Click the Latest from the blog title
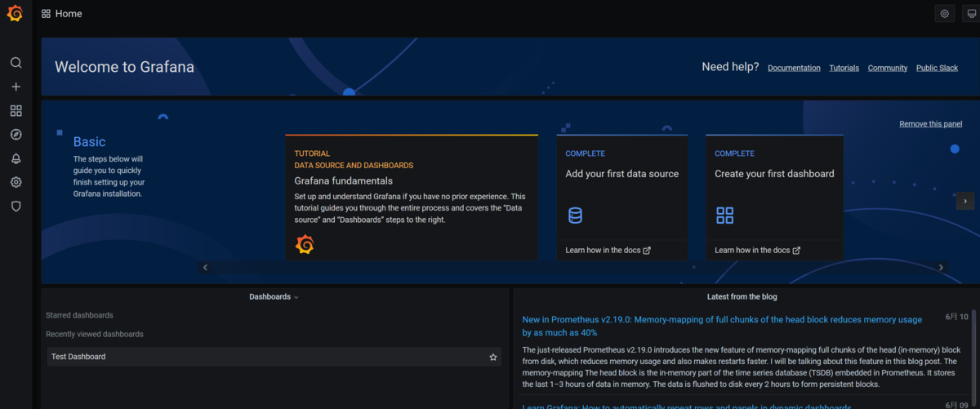980x409 pixels. pyautogui.click(x=742, y=297)
